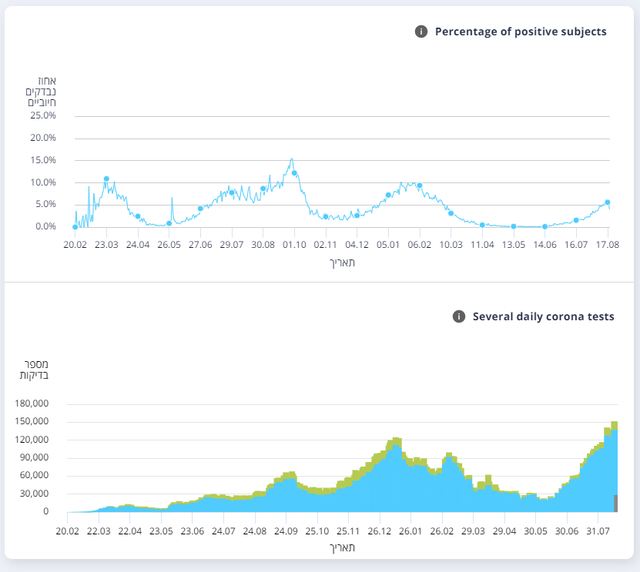Viewport: 640px width, 572px height.
Task: Click the 10.0% y-axis label
Action: (43, 183)
